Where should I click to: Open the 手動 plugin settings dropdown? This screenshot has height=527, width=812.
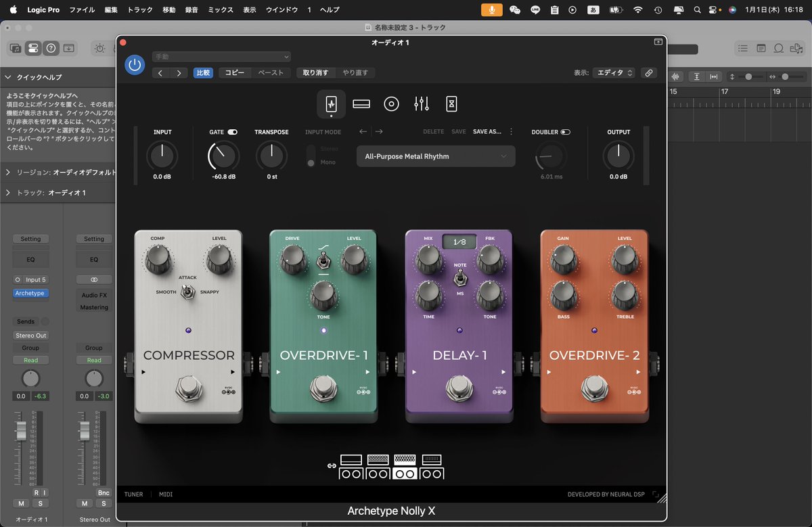point(221,57)
